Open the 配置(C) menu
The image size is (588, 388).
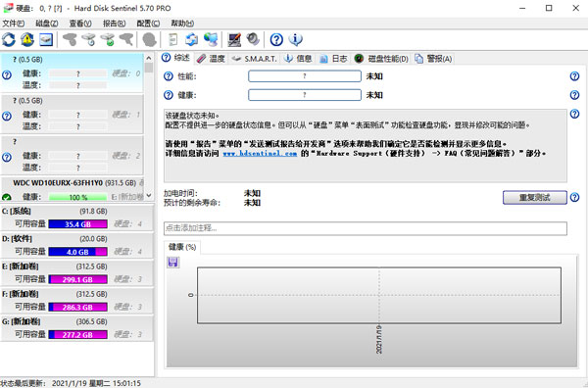pos(148,24)
